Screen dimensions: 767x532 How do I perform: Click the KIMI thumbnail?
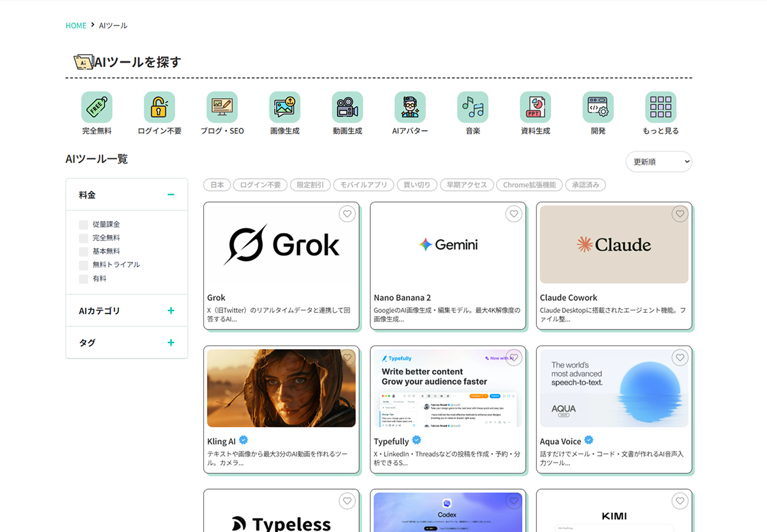tap(614, 512)
